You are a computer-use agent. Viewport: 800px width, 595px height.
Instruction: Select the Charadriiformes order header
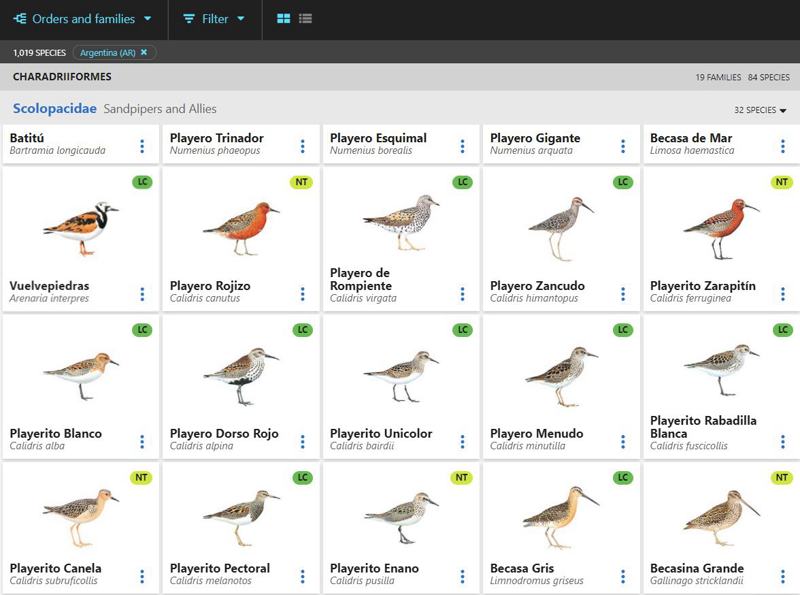point(62,77)
